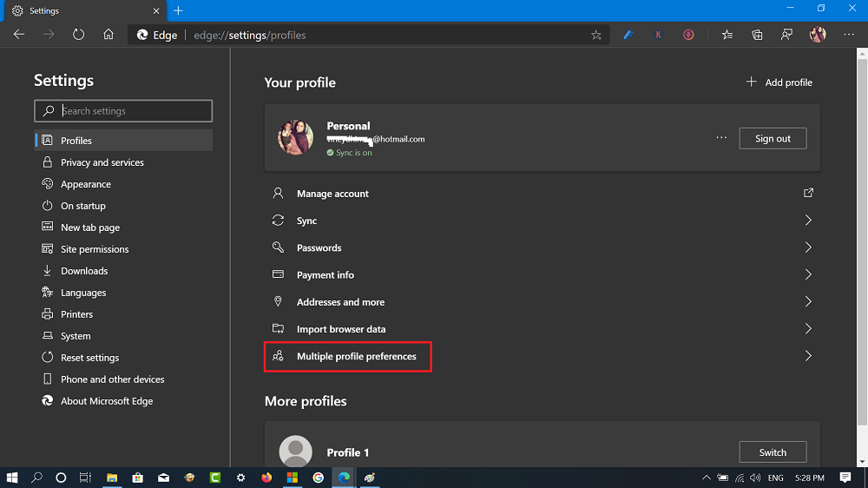The width and height of the screenshot is (868, 488).
Task: Click the search magnifier icon in settings
Action: (49, 111)
